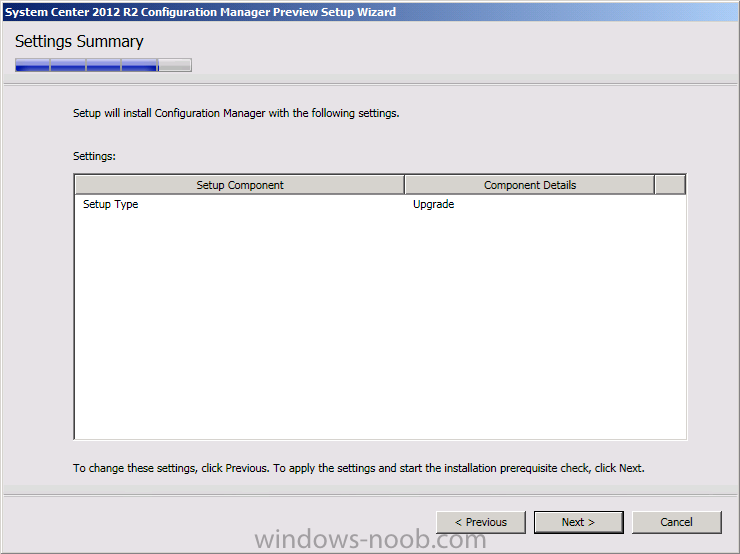Go back with the Previous button
The height and width of the screenshot is (554, 740).
(x=480, y=522)
